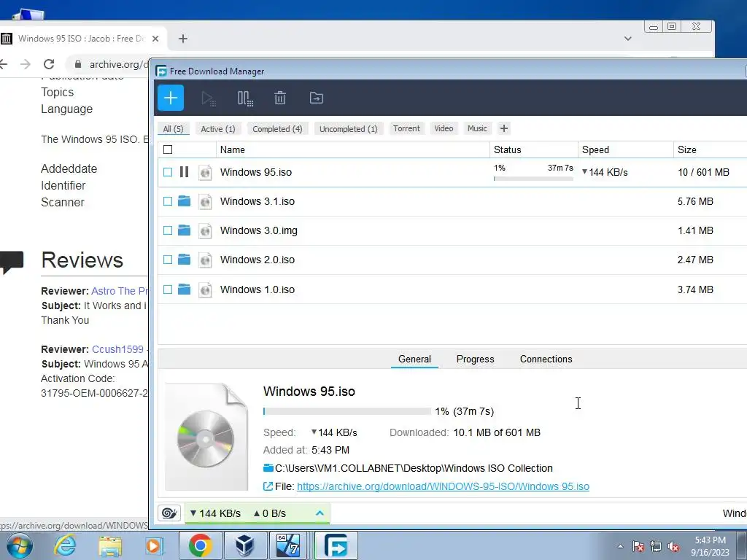
Task: Open folder icon for Windows 2.0.iso row
Action: pos(185,260)
